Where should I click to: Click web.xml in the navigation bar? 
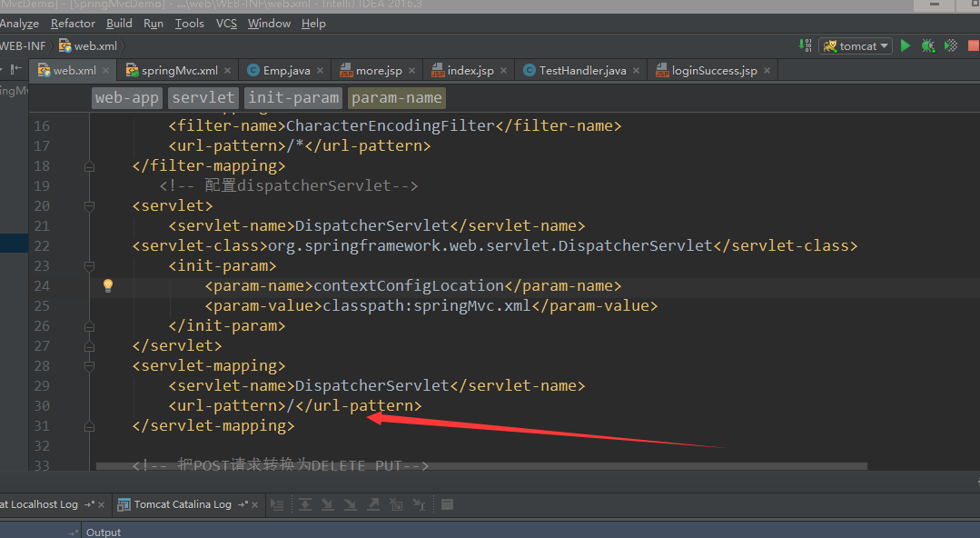click(88, 45)
